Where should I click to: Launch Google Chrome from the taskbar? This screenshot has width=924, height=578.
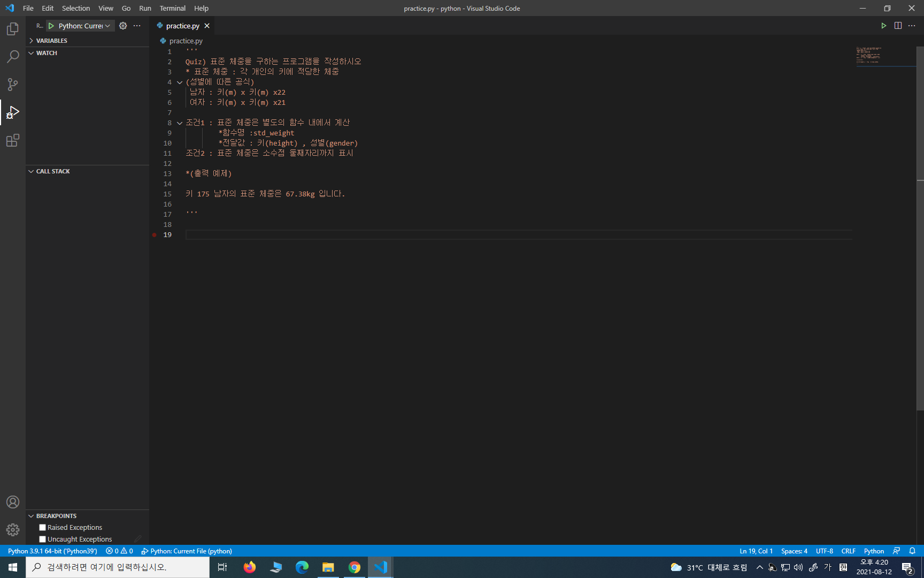coord(354,567)
